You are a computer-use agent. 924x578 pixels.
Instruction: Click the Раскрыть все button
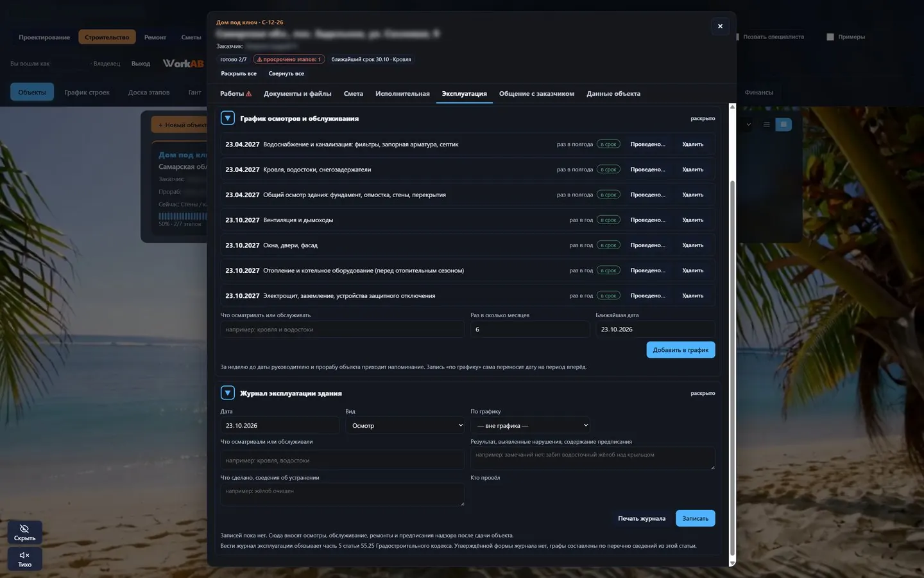[239, 74]
